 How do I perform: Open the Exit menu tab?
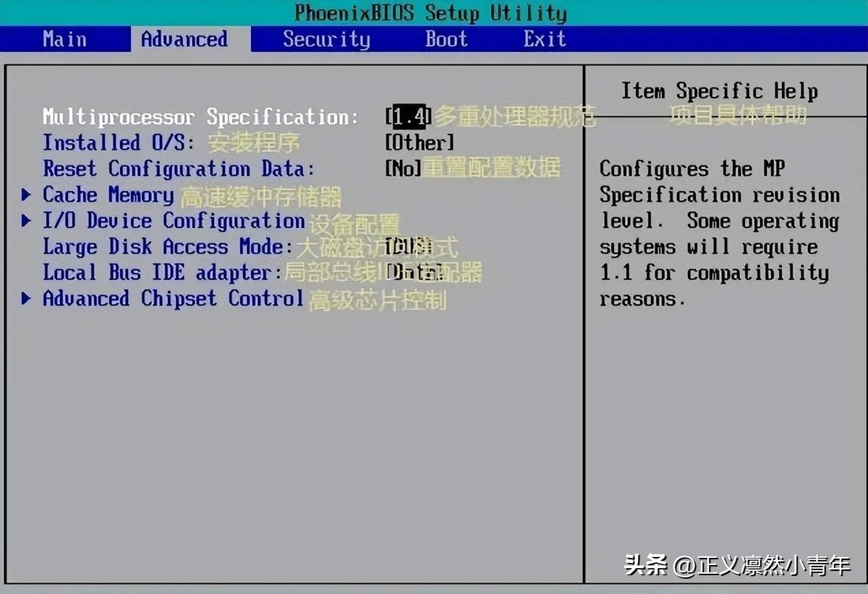click(545, 39)
